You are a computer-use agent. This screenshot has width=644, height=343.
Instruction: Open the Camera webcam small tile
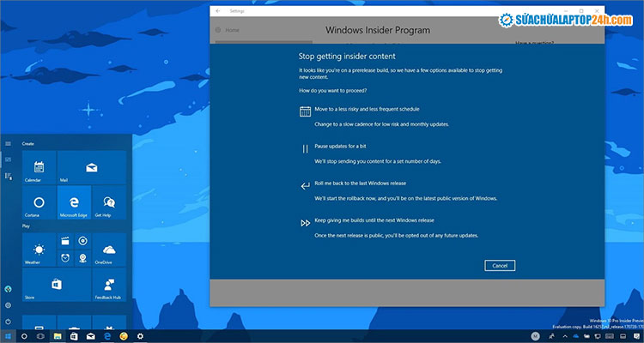click(x=82, y=258)
